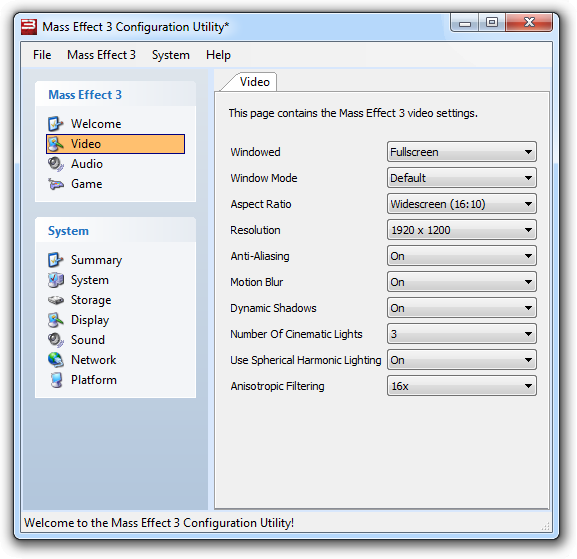577x559 pixels.
Task: Click the System computer icon in the sidebar
Action: pos(56,280)
